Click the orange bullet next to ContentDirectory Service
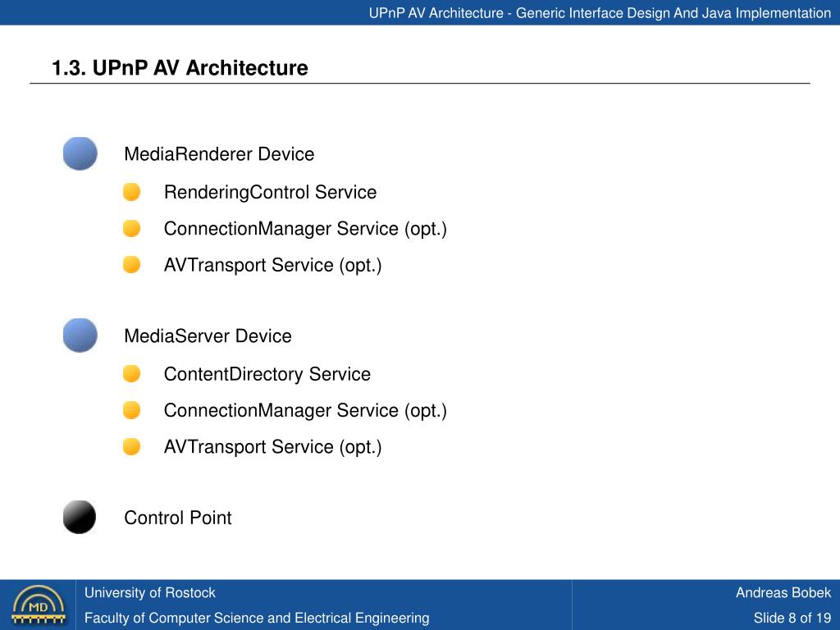Viewport: 840px width, 630px height. [131, 373]
